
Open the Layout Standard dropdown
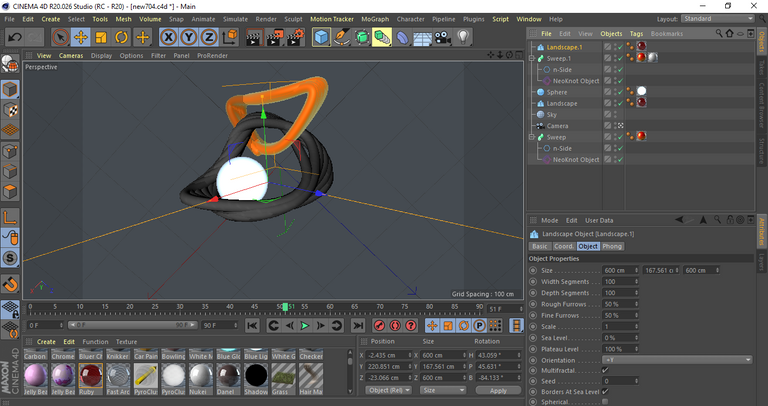click(x=718, y=19)
